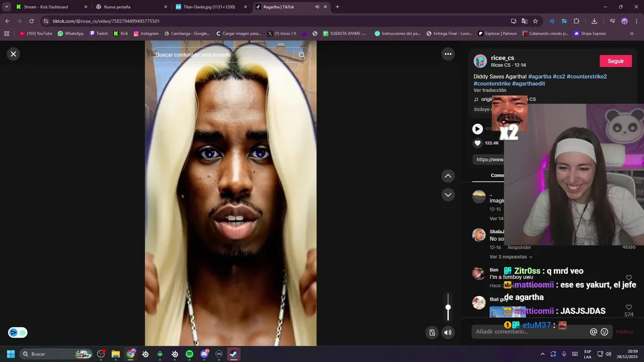This screenshot has width=644, height=362.
Task: Open first commenter's avatar
Action: click(479, 197)
